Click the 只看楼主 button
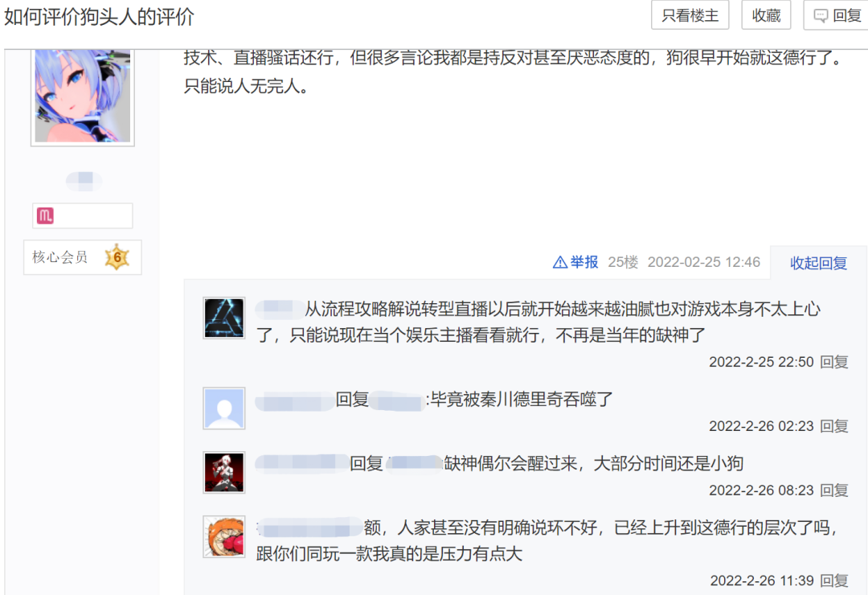 [x=690, y=15]
